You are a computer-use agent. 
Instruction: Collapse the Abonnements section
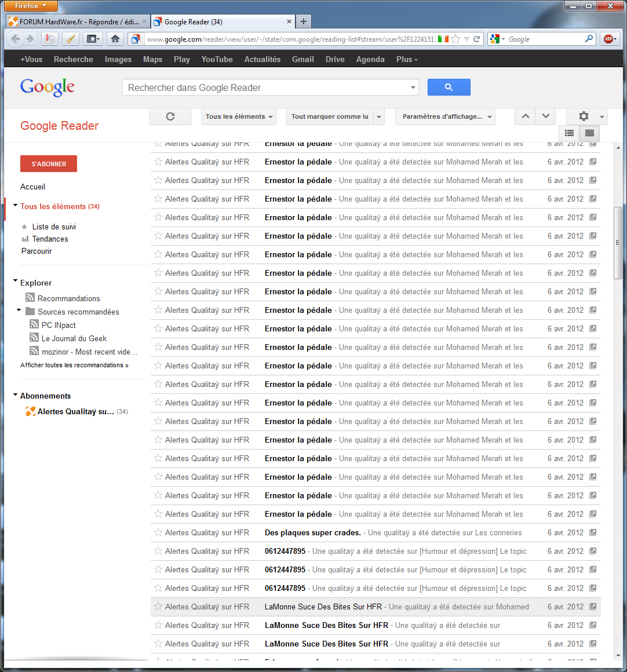tap(16, 395)
